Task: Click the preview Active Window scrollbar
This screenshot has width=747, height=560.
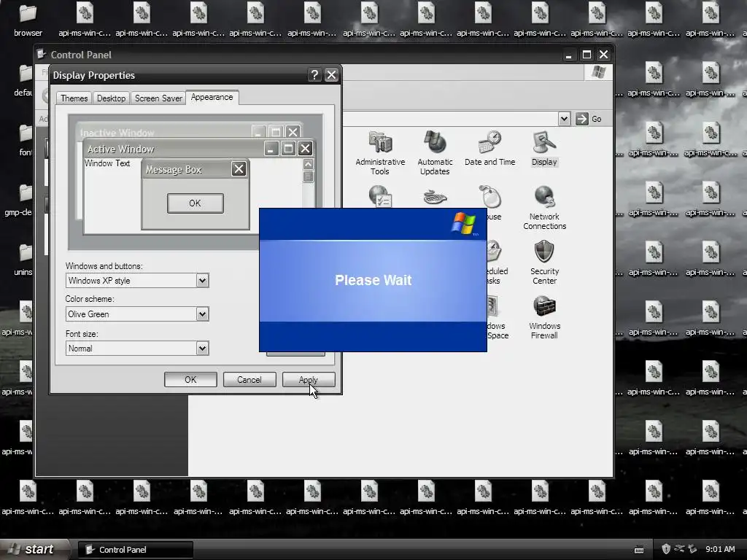Action: coord(309,183)
